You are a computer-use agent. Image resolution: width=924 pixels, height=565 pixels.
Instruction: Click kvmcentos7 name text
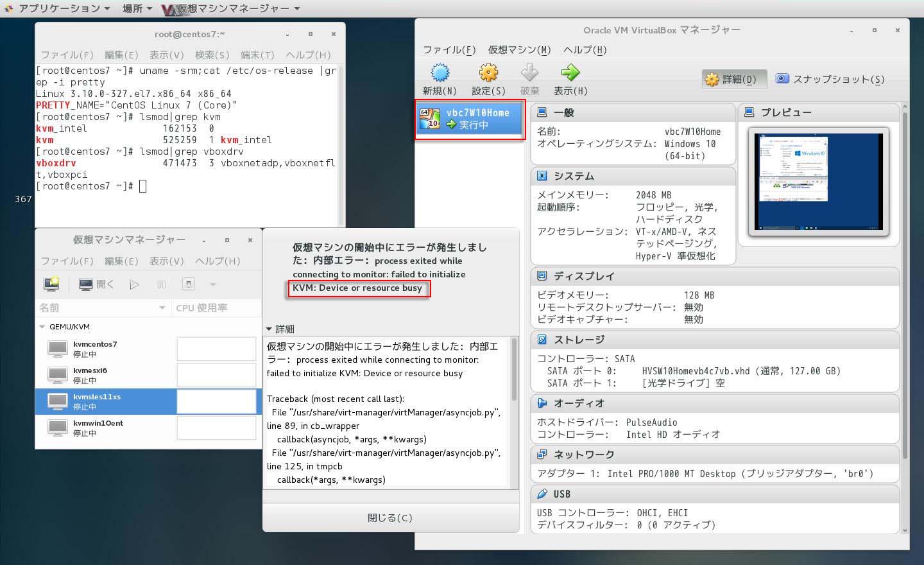[x=95, y=344]
